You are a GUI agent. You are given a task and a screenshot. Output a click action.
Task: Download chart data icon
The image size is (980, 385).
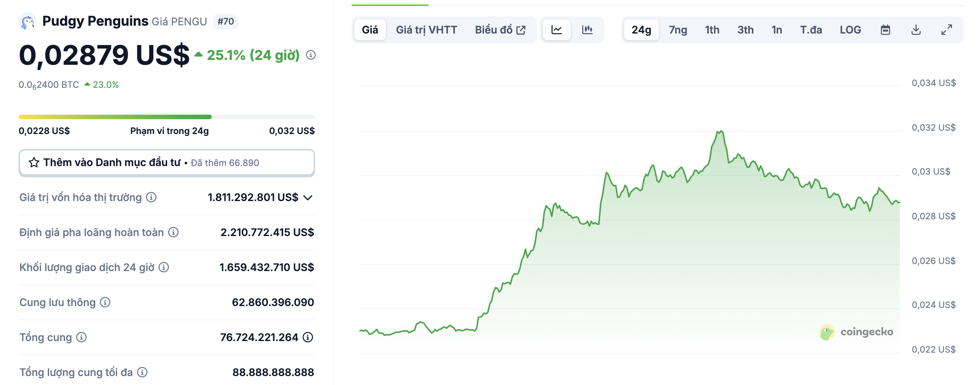click(x=916, y=30)
